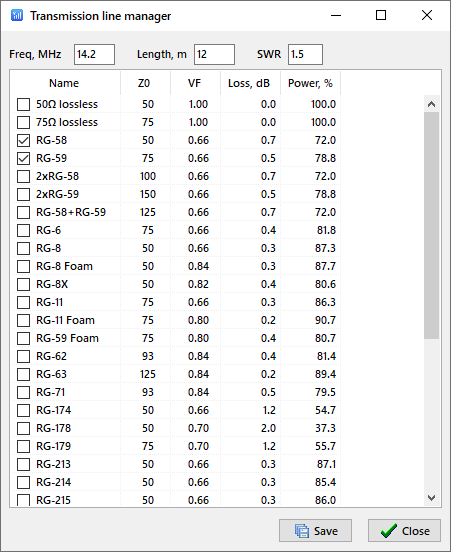The image size is (451, 552).
Task: Check the RG-8 Foam checkbox
Action: pyautogui.click(x=24, y=266)
